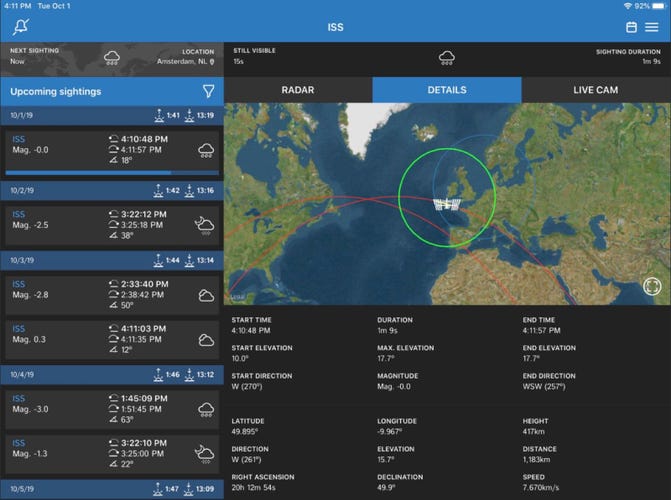This screenshot has height=500, width=671.
Task: Select the ISS sighting with Mag. 0.3
Action: tap(112, 339)
